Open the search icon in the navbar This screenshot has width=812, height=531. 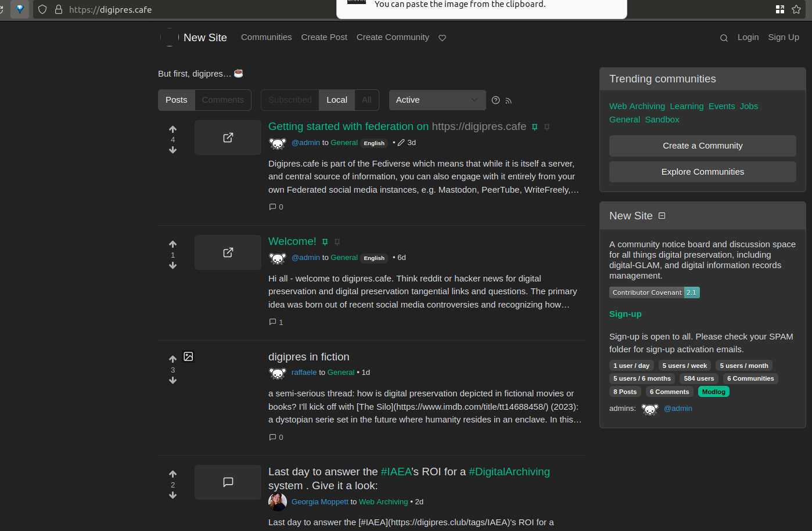(724, 37)
